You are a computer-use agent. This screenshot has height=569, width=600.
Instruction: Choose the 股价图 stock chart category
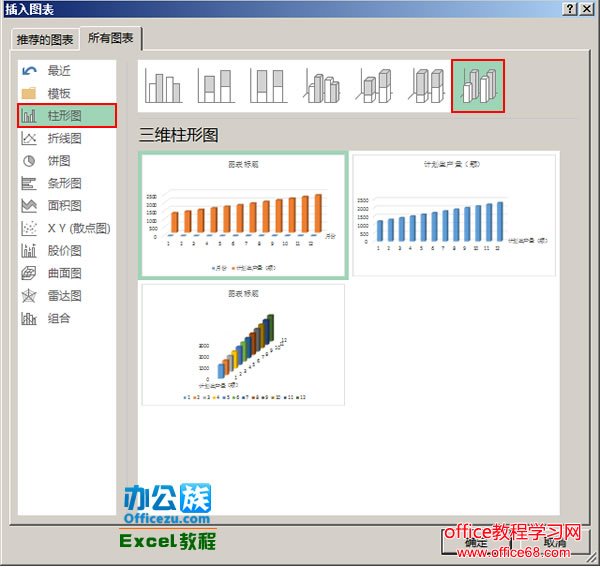pyautogui.click(x=67, y=251)
